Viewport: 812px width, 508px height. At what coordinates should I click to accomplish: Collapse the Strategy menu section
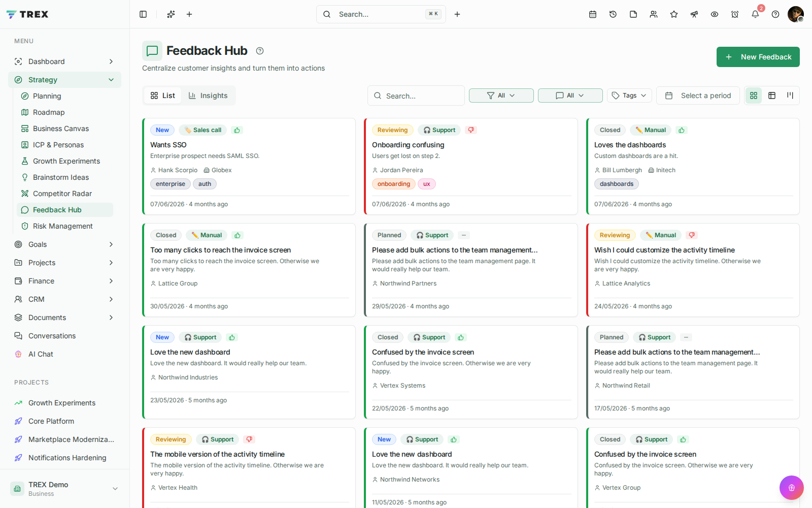pyautogui.click(x=64, y=80)
